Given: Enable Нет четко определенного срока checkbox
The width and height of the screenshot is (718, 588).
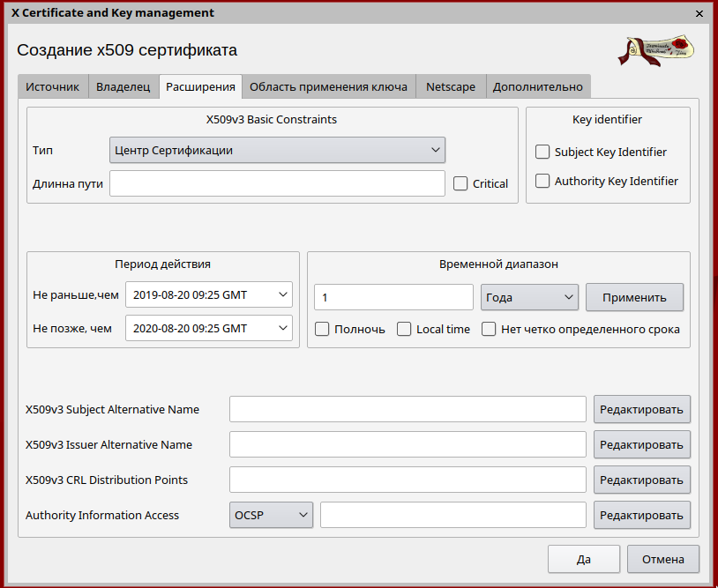Looking at the screenshot, I should 489,329.
